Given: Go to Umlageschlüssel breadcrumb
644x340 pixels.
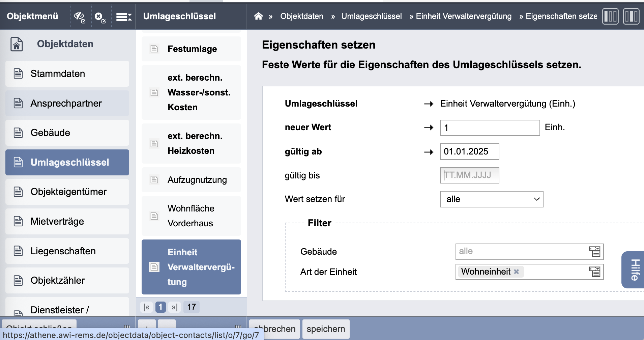Looking at the screenshot, I should point(372,16).
